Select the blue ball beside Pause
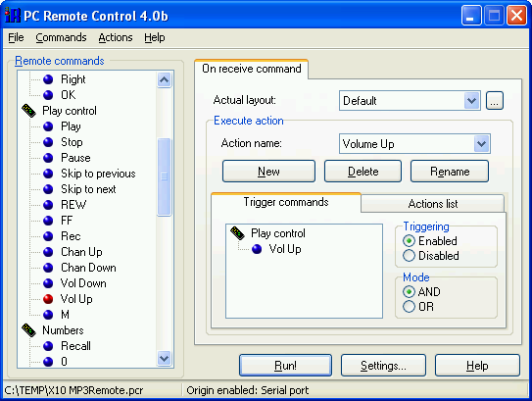 point(48,158)
